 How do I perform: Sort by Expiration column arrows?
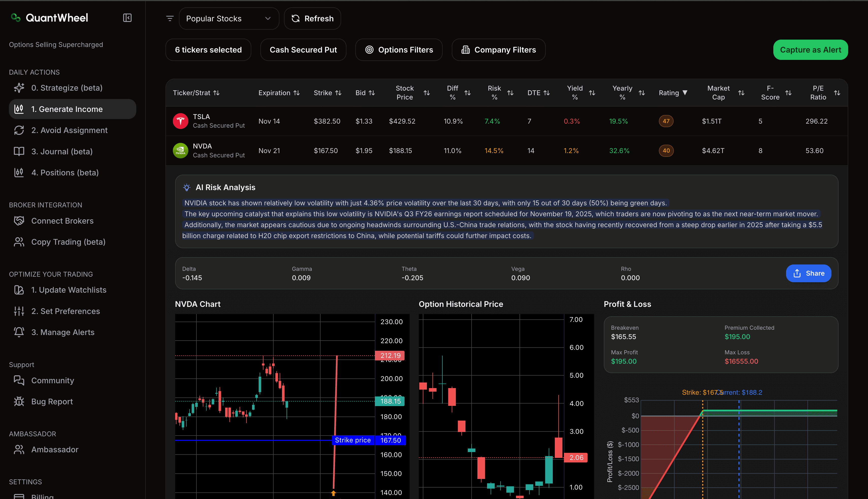[296, 93]
